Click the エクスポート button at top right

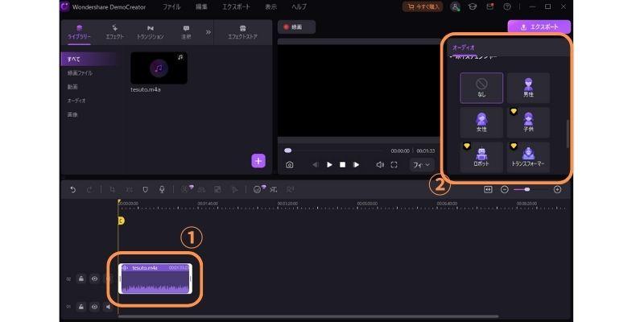pos(539,26)
